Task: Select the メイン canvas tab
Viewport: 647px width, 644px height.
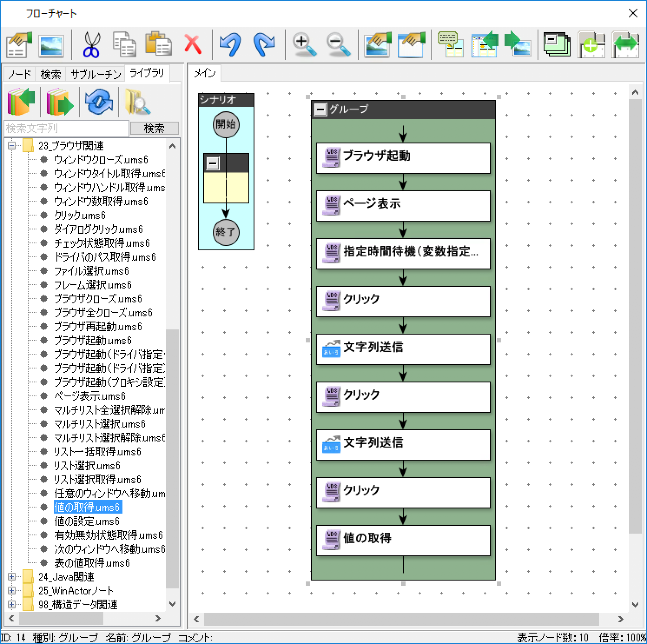Action: (x=205, y=73)
